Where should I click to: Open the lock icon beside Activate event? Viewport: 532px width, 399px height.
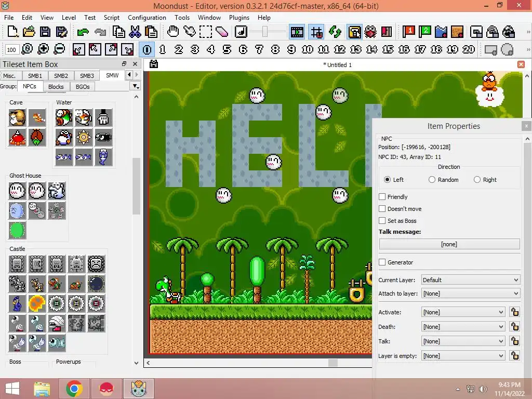(x=515, y=312)
